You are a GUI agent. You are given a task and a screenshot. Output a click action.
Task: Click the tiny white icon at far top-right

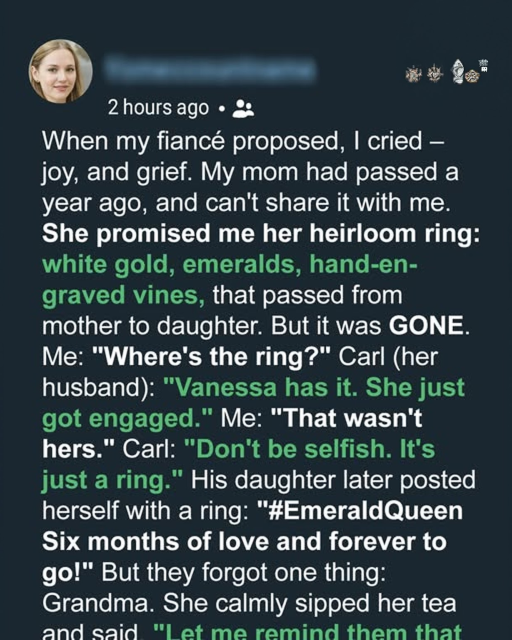pyautogui.click(x=484, y=65)
